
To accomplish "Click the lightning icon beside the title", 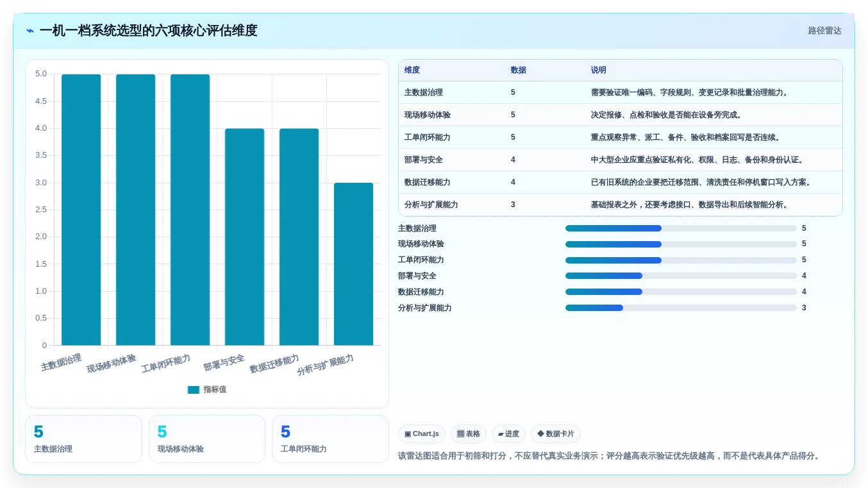I will [30, 31].
